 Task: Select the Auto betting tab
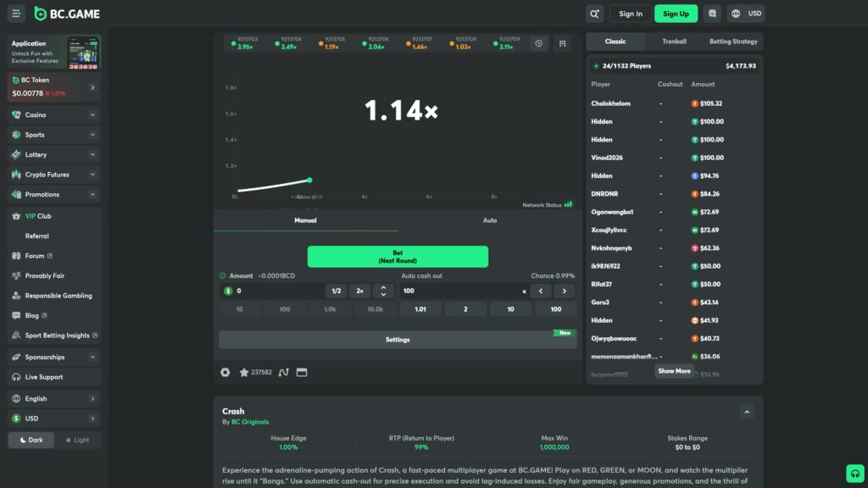[x=490, y=220]
